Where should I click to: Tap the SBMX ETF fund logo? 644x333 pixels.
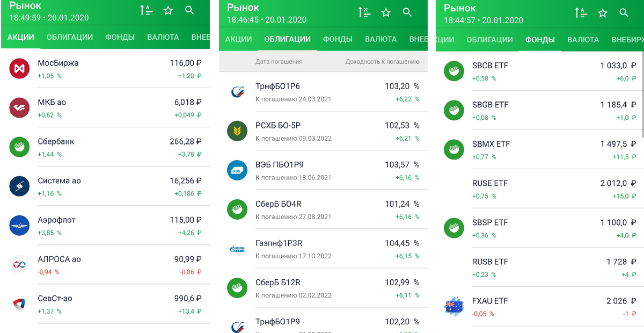[x=454, y=149]
